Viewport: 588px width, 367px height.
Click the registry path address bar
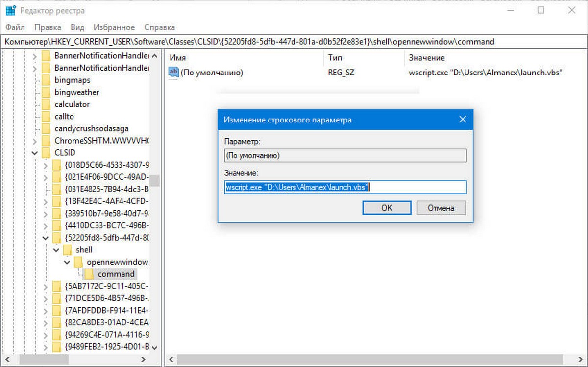pyautogui.click(x=294, y=42)
